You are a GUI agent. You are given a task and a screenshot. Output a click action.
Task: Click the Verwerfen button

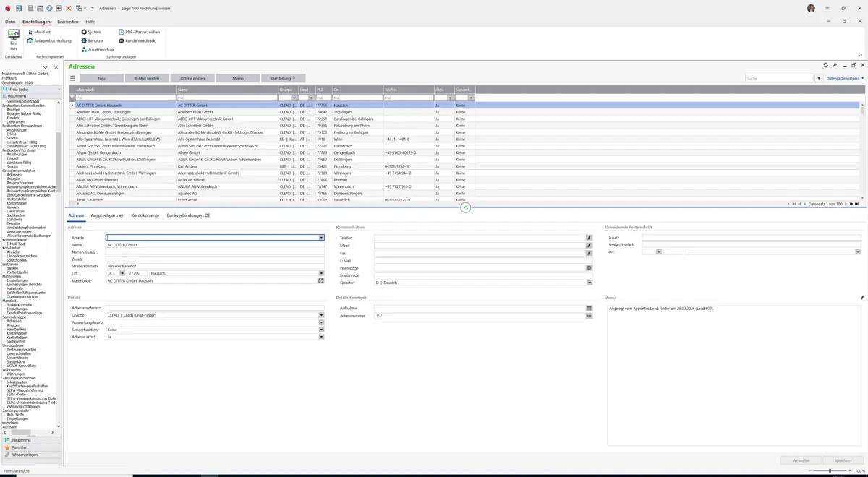click(x=801, y=460)
